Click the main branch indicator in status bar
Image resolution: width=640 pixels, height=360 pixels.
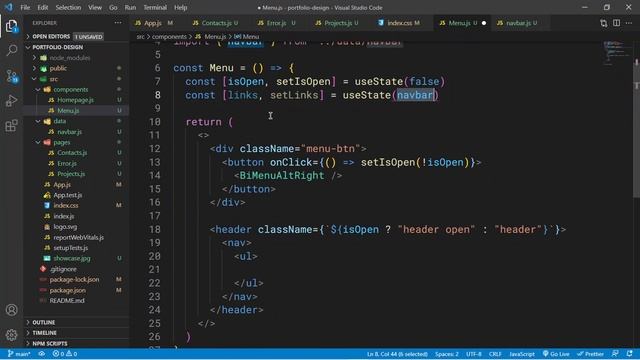point(19,354)
